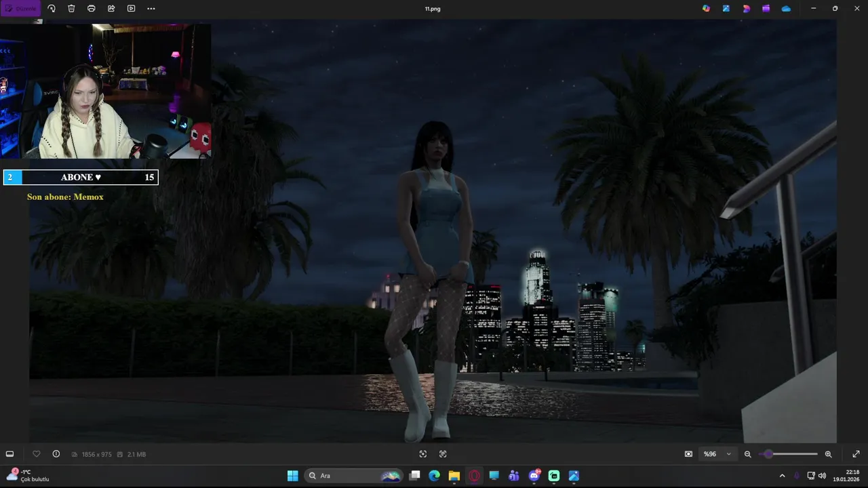Use the scan text icon
The height and width of the screenshot is (488, 868).
(x=443, y=454)
